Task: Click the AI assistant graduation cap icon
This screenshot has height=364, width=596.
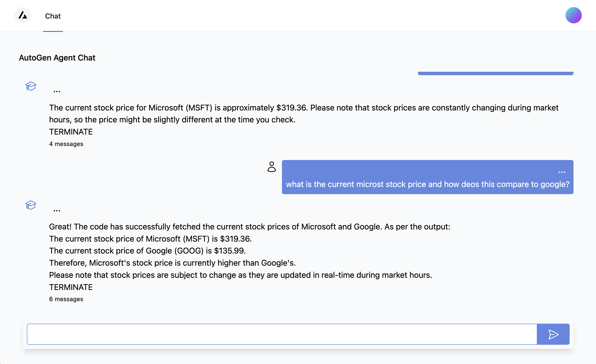Action: click(31, 85)
